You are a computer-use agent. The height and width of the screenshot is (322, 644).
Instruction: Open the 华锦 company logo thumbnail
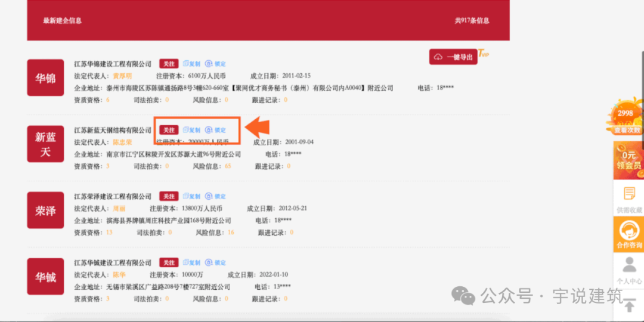point(45,78)
